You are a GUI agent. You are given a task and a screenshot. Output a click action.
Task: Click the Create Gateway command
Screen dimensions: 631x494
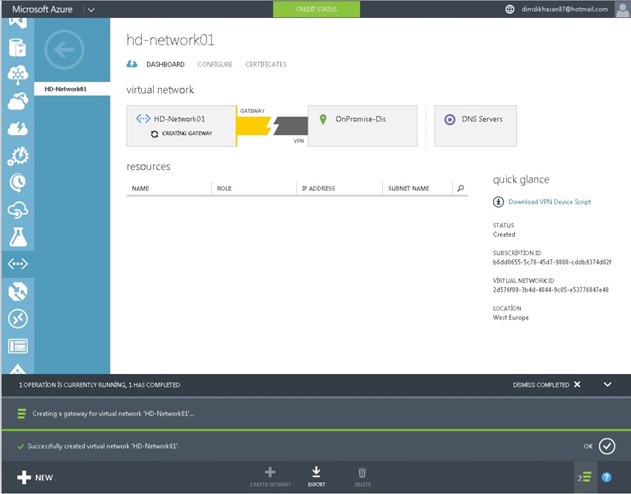click(270, 477)
